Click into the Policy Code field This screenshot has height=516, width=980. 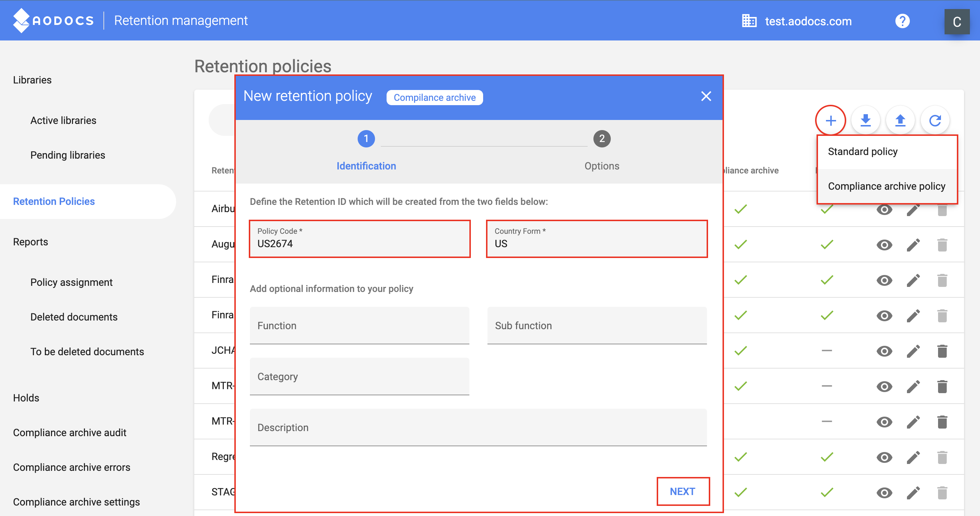359,243
